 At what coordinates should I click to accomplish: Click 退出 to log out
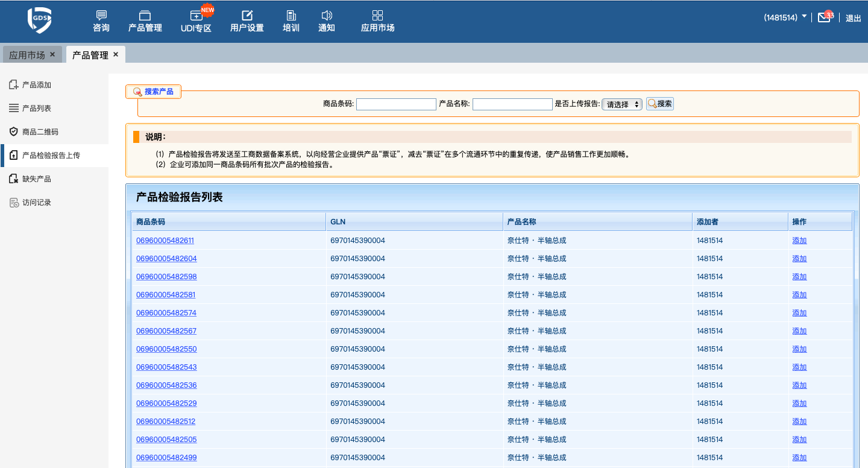(854, 18)
